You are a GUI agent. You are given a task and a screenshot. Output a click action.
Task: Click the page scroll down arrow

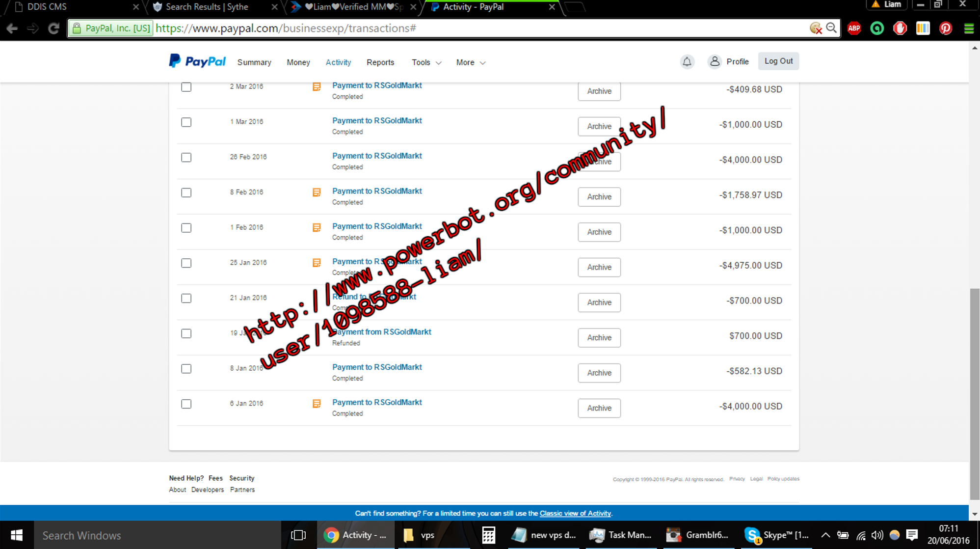click(975, 514)
